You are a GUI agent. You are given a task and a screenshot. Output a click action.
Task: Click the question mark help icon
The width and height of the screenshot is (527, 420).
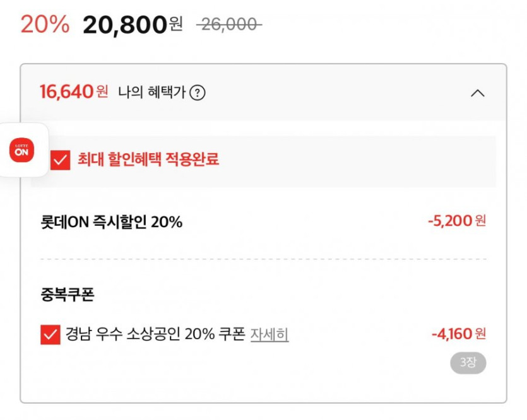tap(198, 93)
